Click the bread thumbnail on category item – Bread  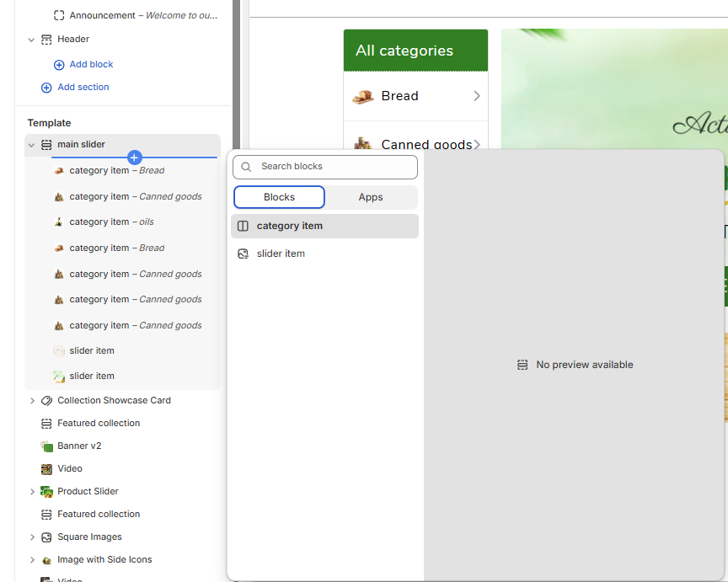pos(60,170)
